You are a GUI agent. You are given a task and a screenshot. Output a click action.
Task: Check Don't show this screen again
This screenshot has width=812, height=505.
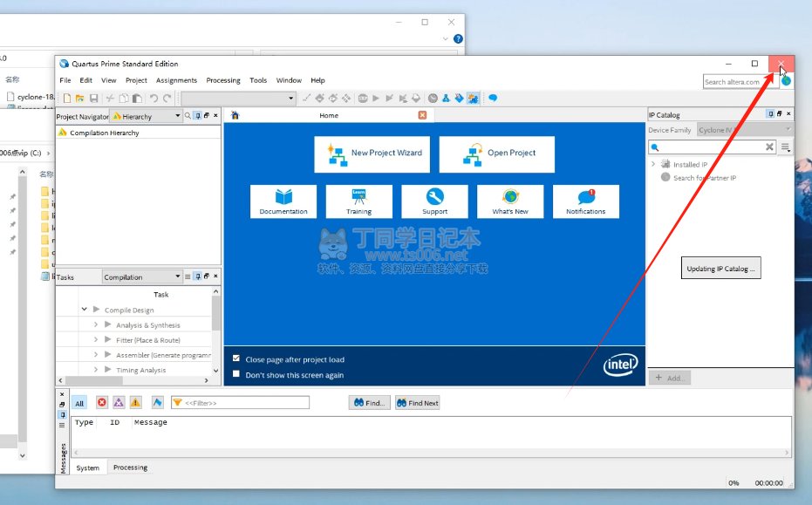237,375
